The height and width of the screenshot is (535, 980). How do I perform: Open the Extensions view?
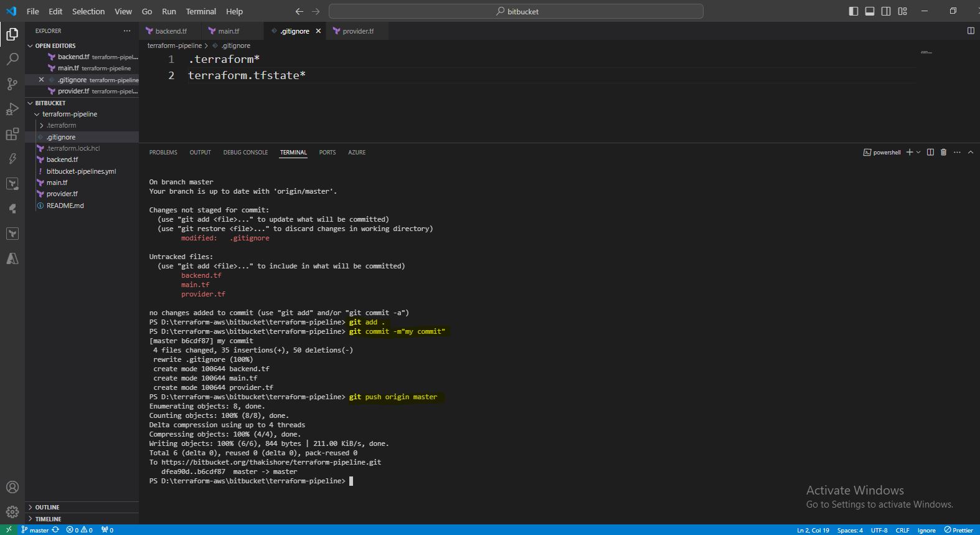coord(12,134)
